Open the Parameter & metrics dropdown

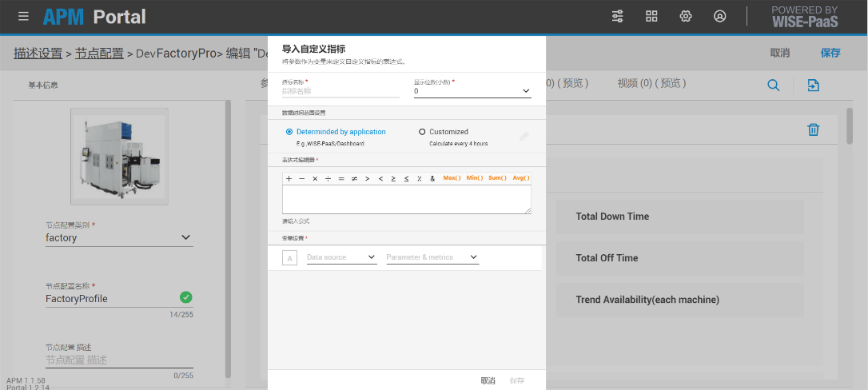pos(432,257)
